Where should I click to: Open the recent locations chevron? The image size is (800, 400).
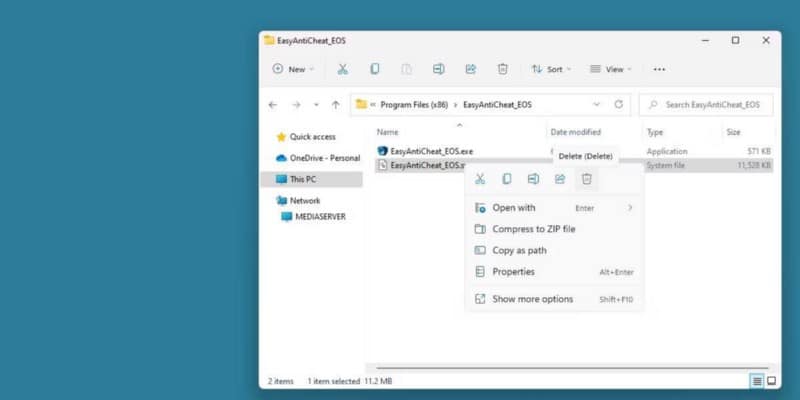[316, 105]
